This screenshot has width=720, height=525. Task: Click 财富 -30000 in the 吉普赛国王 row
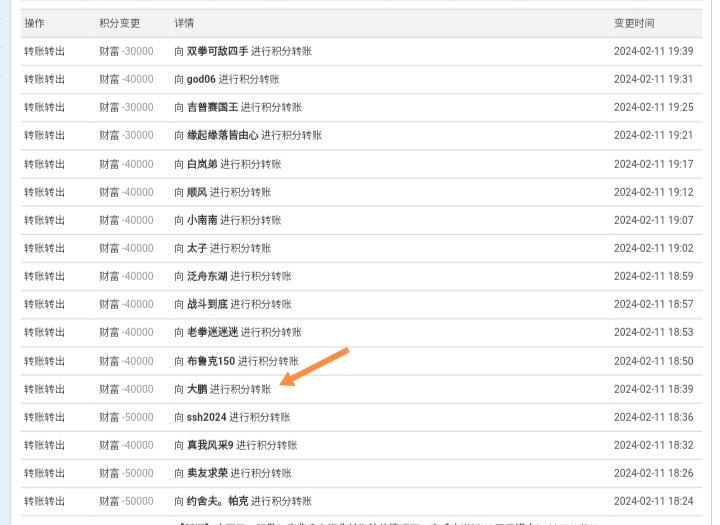126,107
